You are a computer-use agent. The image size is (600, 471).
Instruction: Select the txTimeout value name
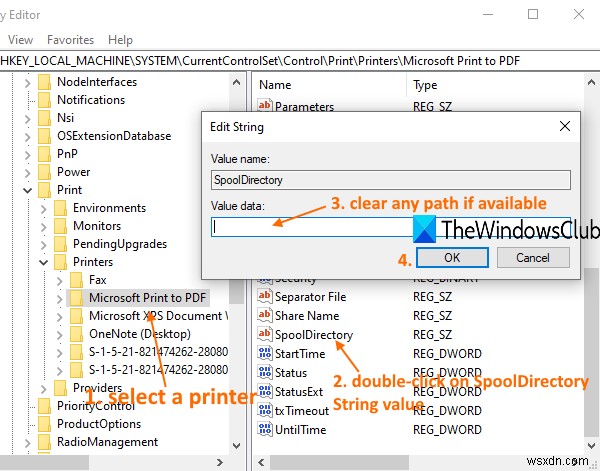point(302,411)
